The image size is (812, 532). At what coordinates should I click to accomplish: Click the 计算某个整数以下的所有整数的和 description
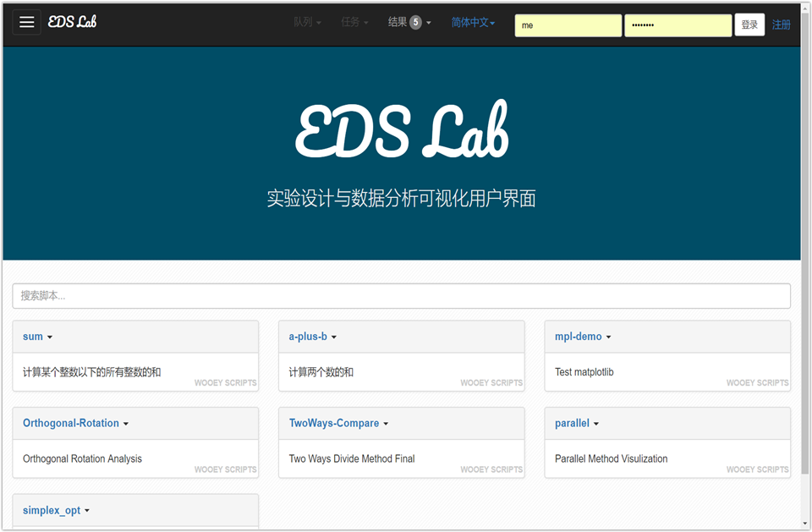pos(91,372)
